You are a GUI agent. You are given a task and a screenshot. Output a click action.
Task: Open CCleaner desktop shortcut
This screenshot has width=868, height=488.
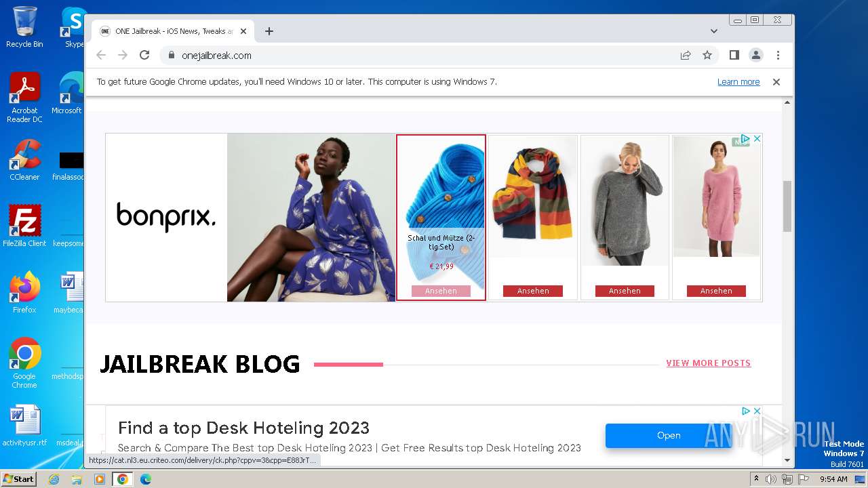coord(24,160)
